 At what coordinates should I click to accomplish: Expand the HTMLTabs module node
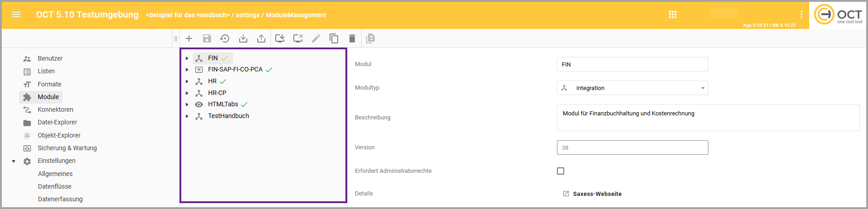pyautogui.click(x=187, y=104)
